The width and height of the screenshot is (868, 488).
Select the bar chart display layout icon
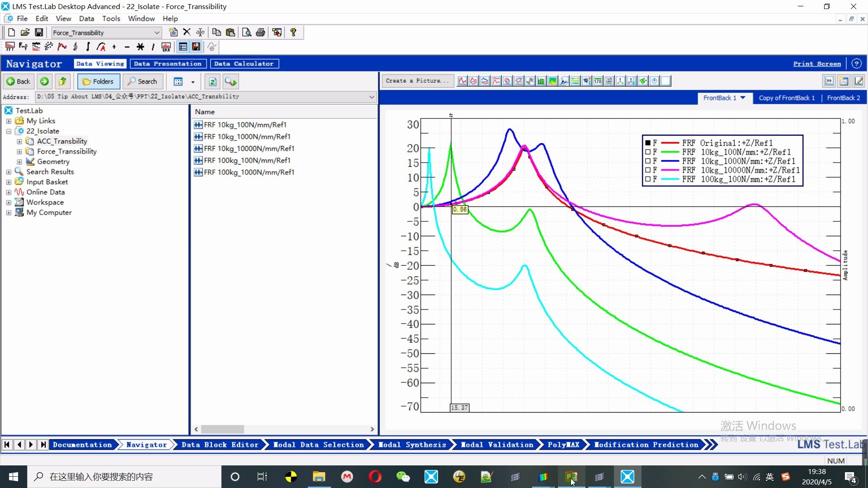point(541,81)
